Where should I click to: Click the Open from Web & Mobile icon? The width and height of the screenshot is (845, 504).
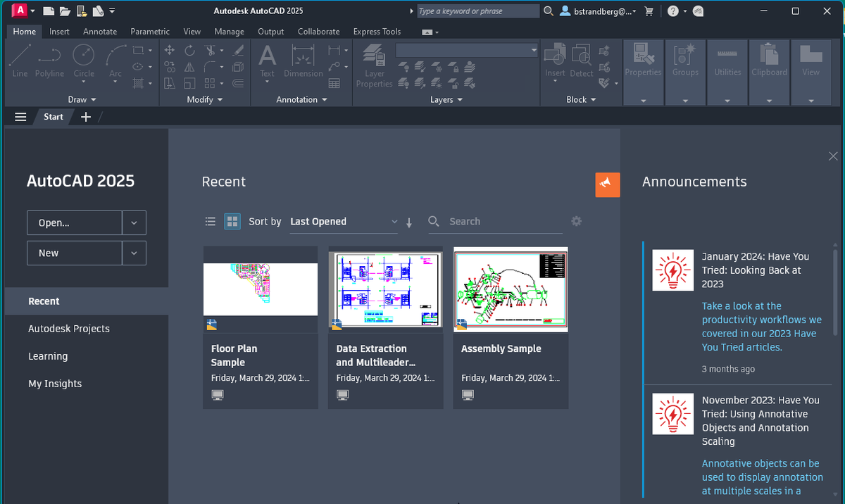click(82, 11)
